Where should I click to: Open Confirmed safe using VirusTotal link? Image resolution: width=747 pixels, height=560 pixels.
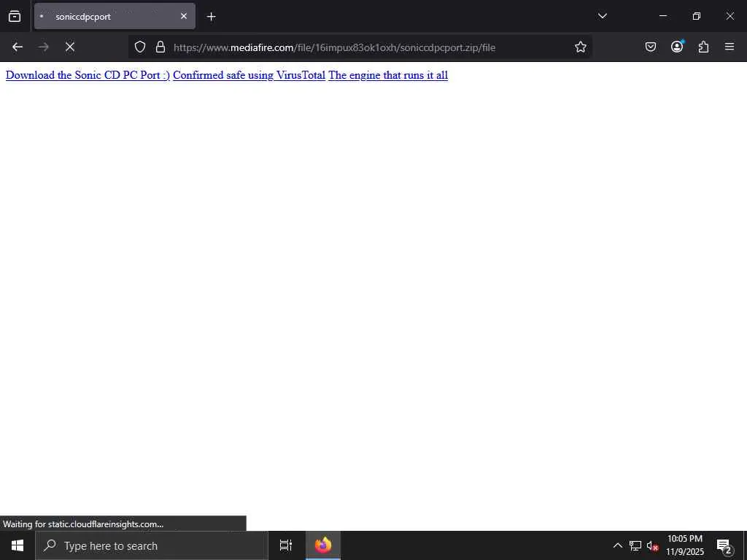[249, 75]
